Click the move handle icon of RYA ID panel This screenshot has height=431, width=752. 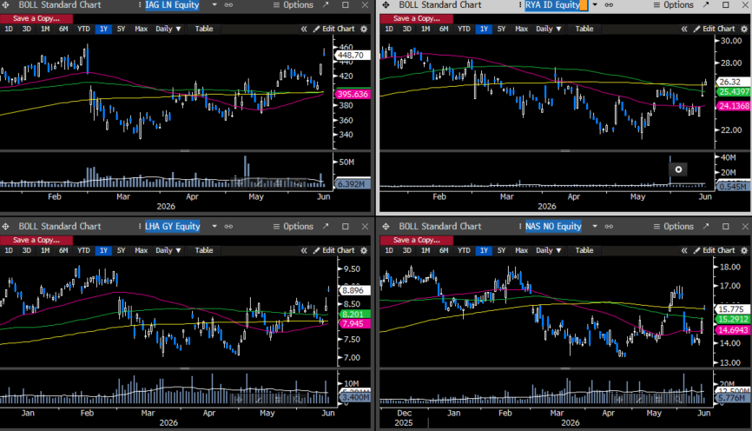386,5
